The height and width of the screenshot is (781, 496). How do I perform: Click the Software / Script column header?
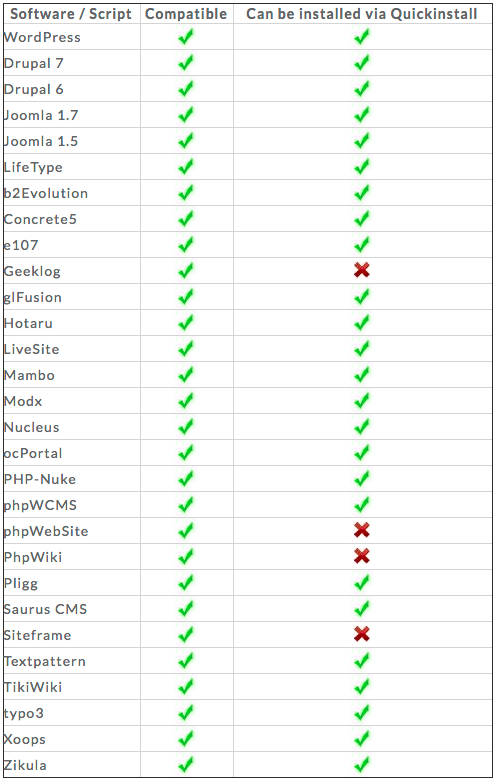[x=71, y=14]
